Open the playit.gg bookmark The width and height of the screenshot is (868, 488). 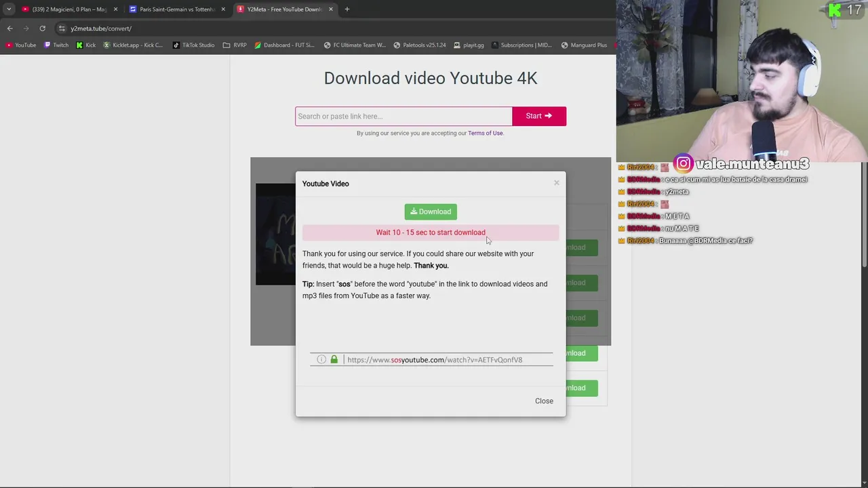[x=469, y=45]
